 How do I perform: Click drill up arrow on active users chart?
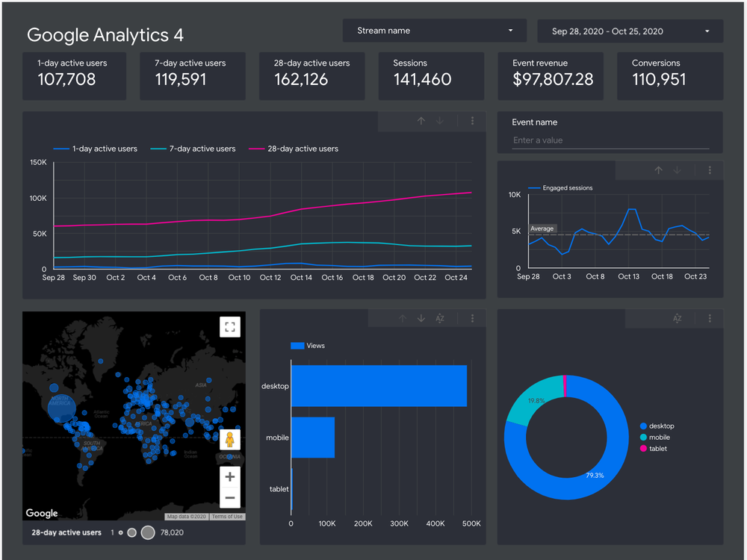pos(421,121)
